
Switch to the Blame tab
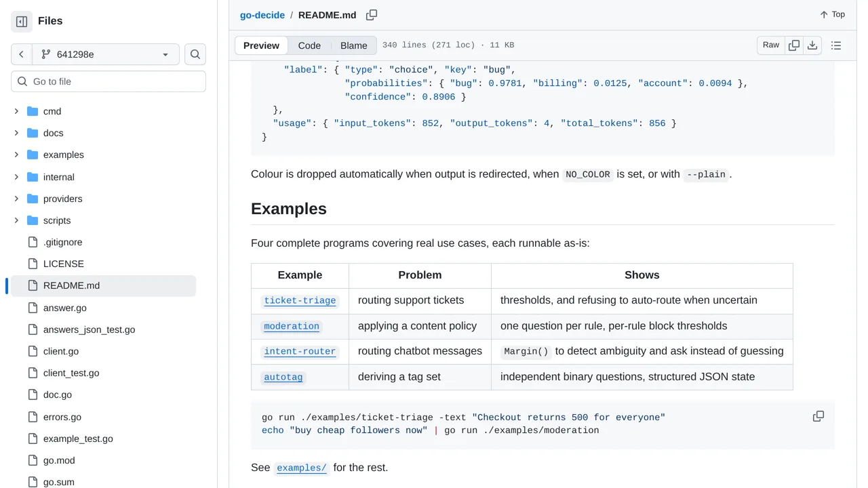[x=354, y=45]
